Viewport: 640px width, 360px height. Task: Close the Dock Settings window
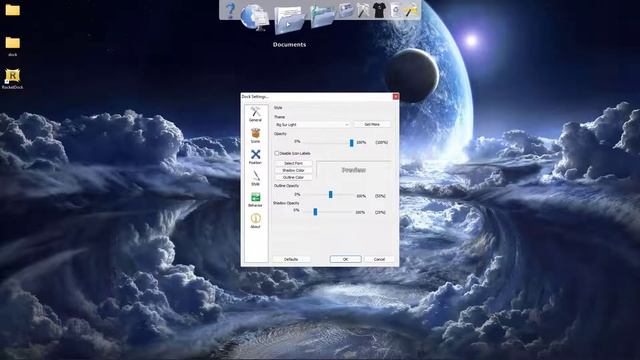click(x=395, y=96)
